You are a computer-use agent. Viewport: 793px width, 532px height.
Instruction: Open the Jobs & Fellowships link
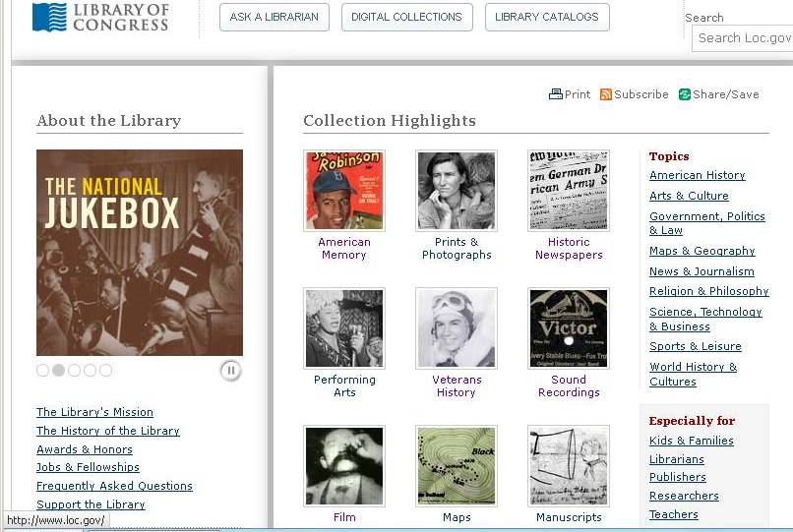88,467
